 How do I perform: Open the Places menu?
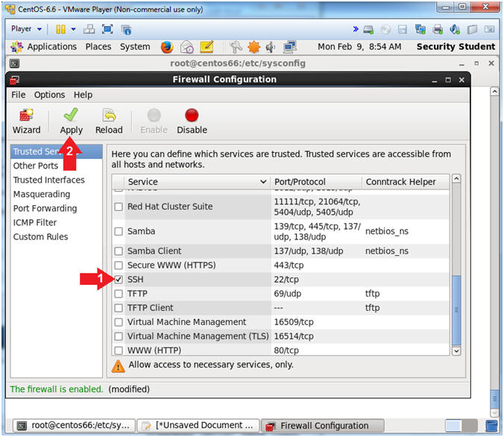[98, 47]
